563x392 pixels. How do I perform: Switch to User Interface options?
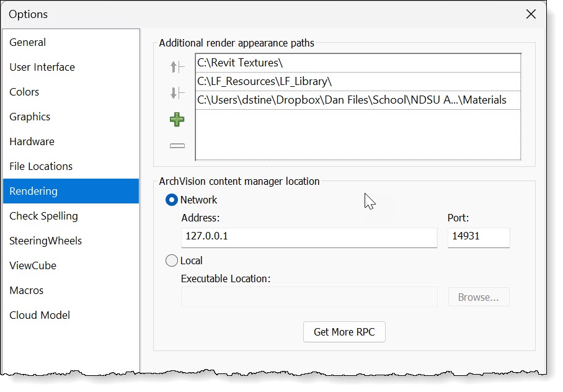(42, 67)
